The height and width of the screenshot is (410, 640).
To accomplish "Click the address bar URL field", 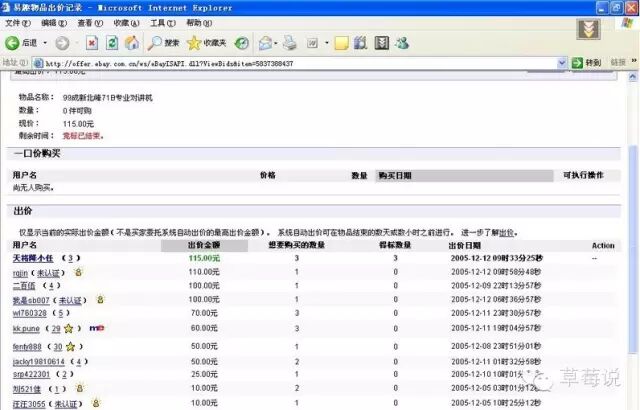I will pyautogui.click(x=300, y=63).
